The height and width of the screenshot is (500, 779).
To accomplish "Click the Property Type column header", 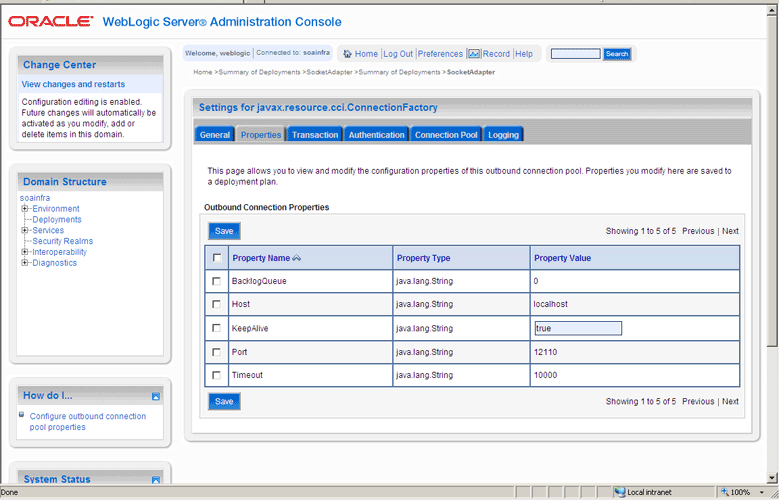I will tap(423, 258).
